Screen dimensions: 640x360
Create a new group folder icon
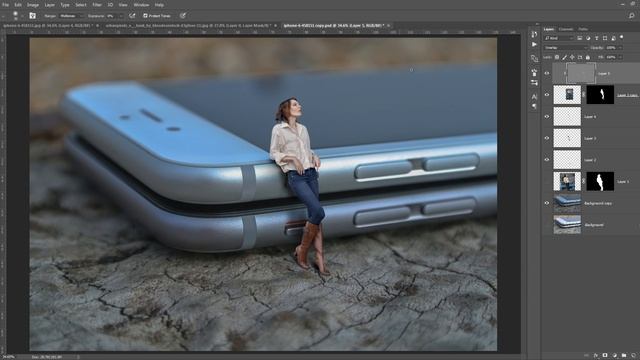624,356
